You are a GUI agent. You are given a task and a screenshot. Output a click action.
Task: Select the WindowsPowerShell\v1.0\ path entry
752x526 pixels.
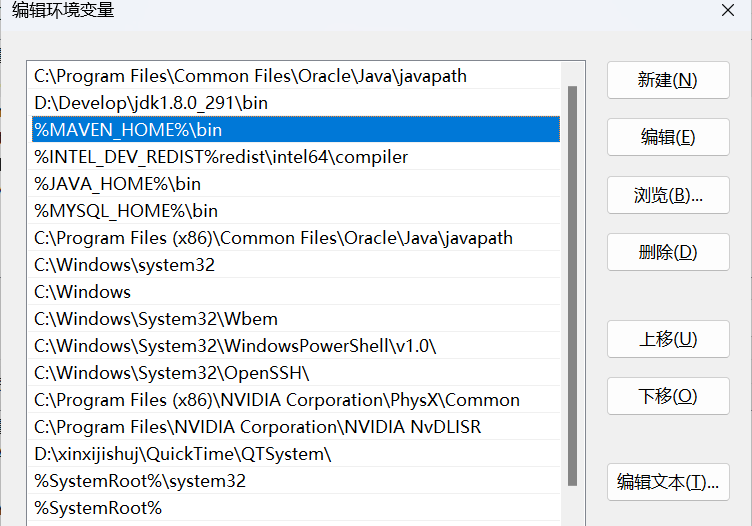pos(235,346)
